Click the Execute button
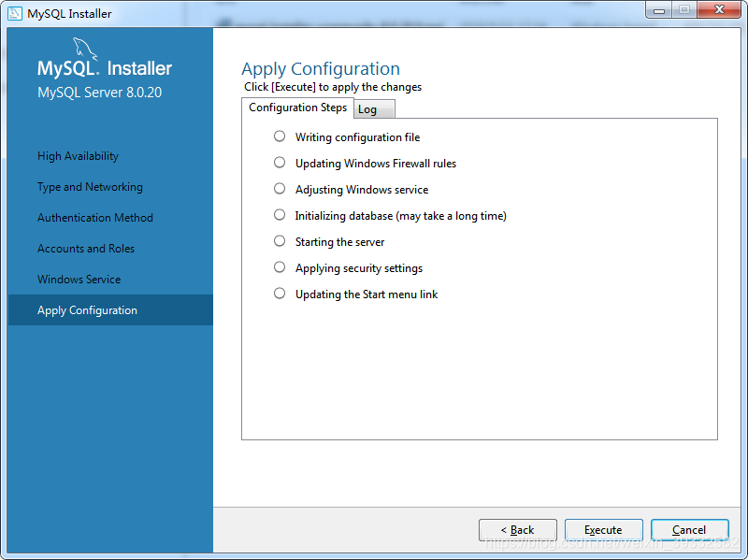This screenshot has width=748, height=560. point(603,530)
